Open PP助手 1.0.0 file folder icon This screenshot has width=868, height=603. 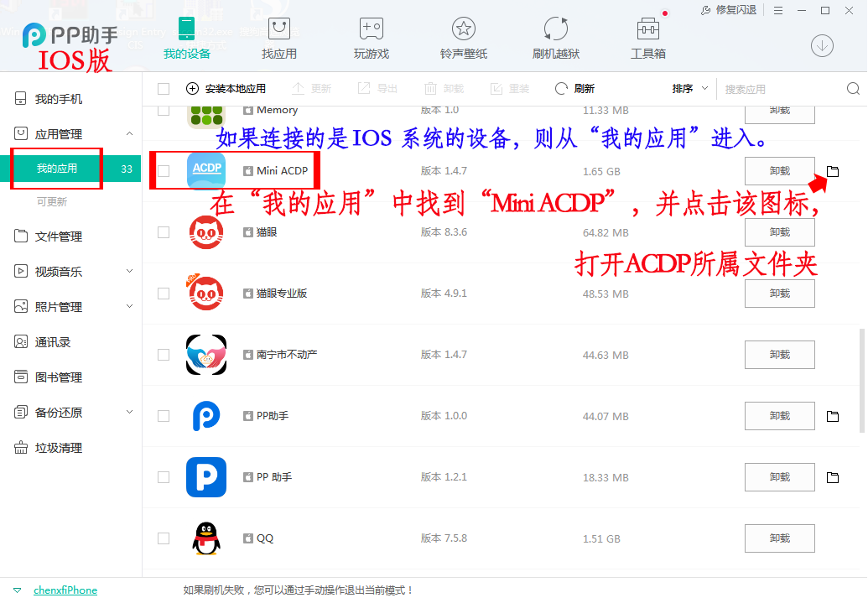click(x=833, y=416)
